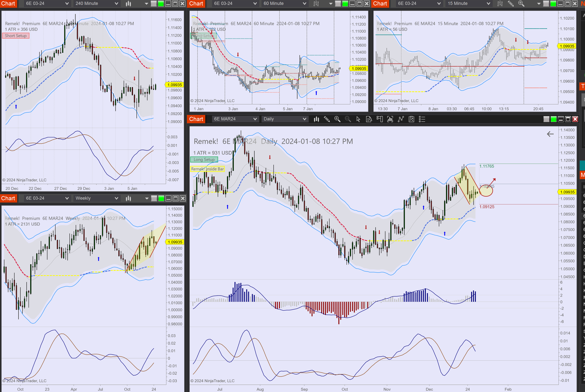This screenshot has height=392, width=585.
Task: Toggle green link button on Daily chart
Action: 553,119
